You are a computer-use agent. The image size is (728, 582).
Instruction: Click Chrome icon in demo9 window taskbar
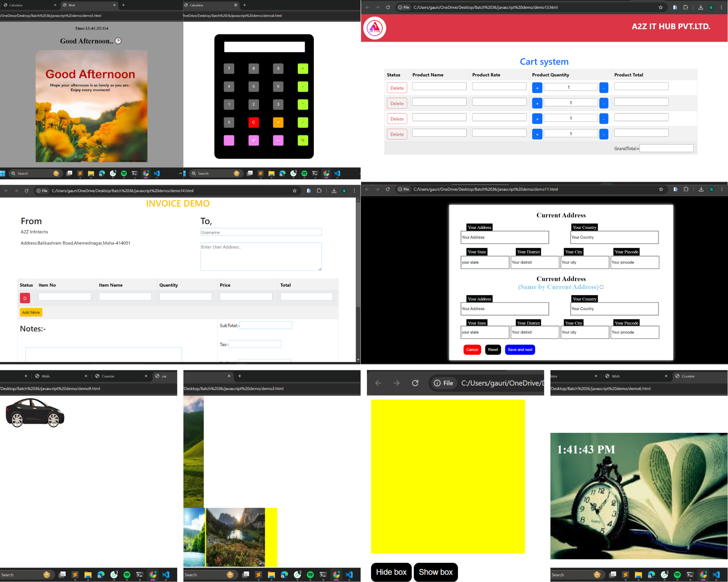[x=153, y=575]
